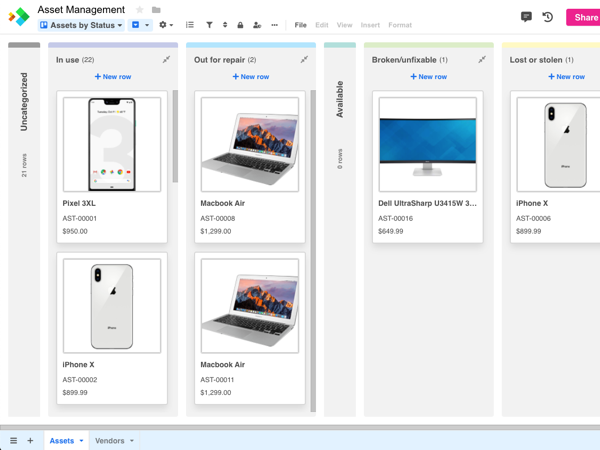Image resolution: width=600 pixels, height=450 pixels.
Task: Open the Insert menu
Action: coord(370,25)
